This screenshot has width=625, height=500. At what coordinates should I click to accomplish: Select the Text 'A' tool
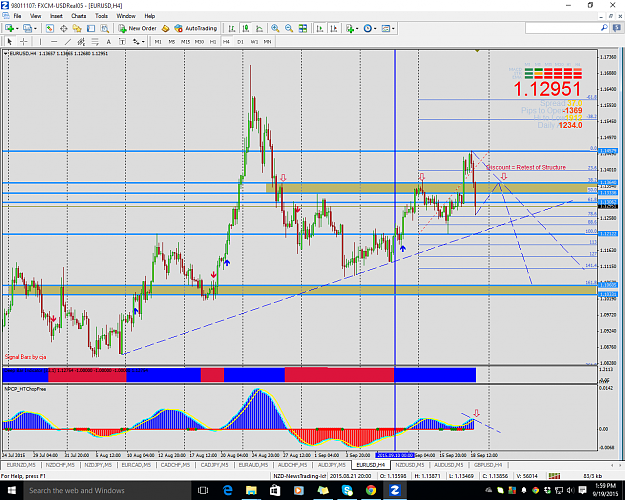click(x=108, y=41)
